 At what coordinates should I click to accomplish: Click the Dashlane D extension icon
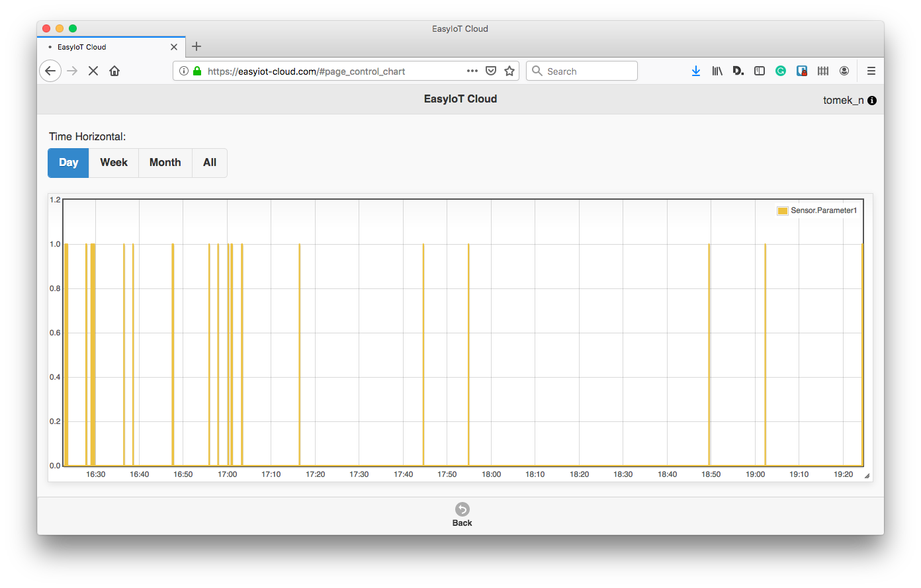738,71
